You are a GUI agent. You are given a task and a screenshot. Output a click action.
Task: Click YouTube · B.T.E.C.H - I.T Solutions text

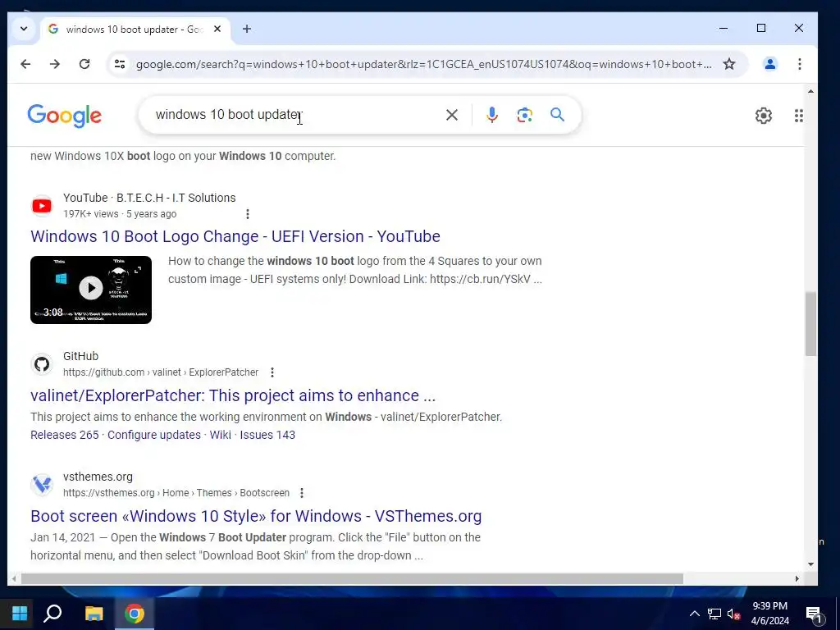coord(149,198)
